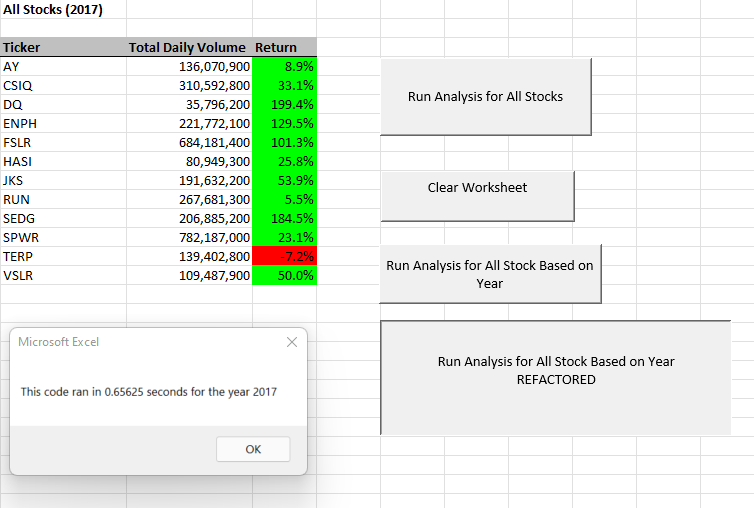This screenshot has height=508, width=754.
Task: Select the FSLR ticker cell
Action: pyautogui.click(x=63, y=142)
